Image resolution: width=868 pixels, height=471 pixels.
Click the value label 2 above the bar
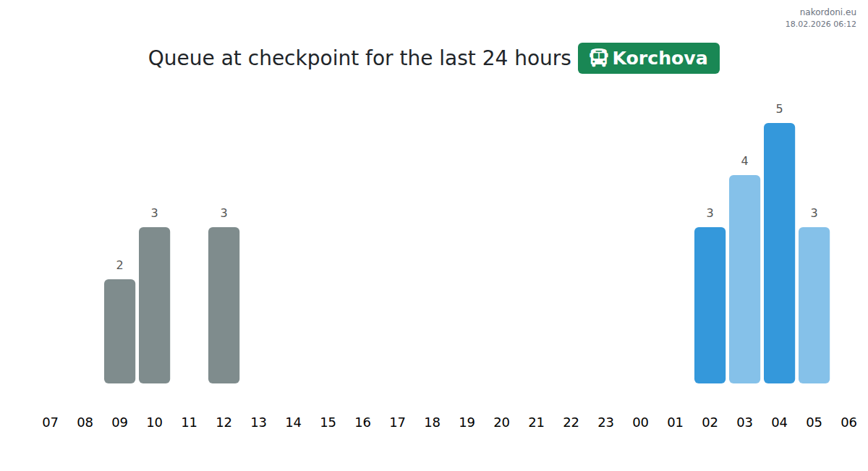coord(119,266)
